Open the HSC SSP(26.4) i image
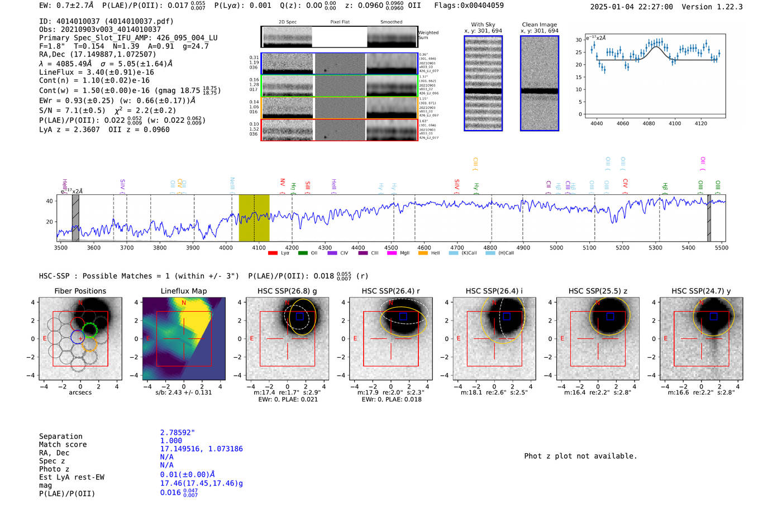 coord(494,339)
